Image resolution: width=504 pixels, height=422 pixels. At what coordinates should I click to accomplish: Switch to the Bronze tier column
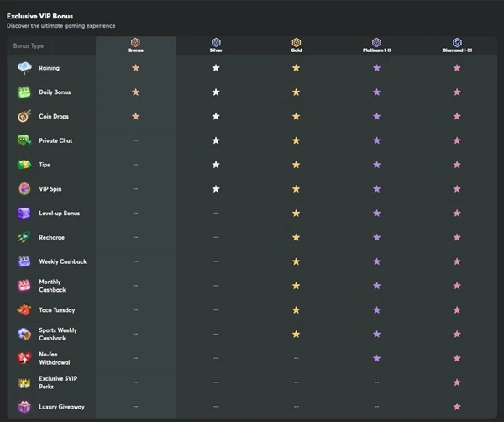coord(135,45)
